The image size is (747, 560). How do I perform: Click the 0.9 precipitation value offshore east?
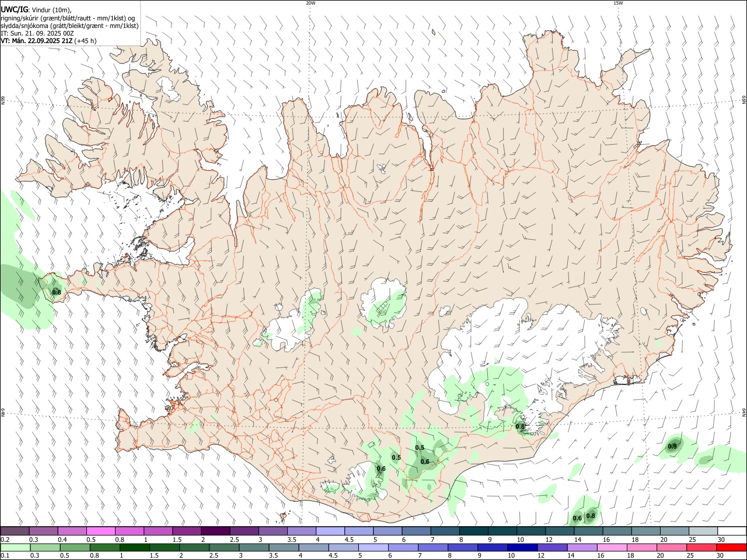coord(672,446)
